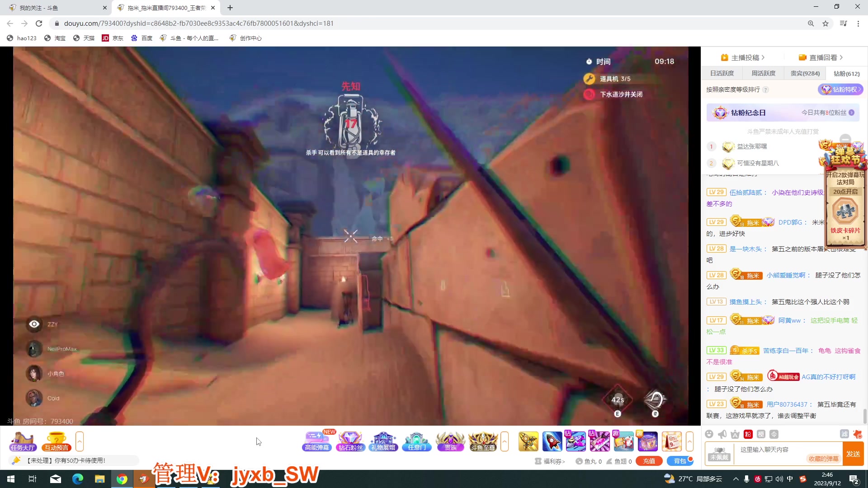Open the 任意门 portal icon
The image size is (868, 488).
click(417, 441)
